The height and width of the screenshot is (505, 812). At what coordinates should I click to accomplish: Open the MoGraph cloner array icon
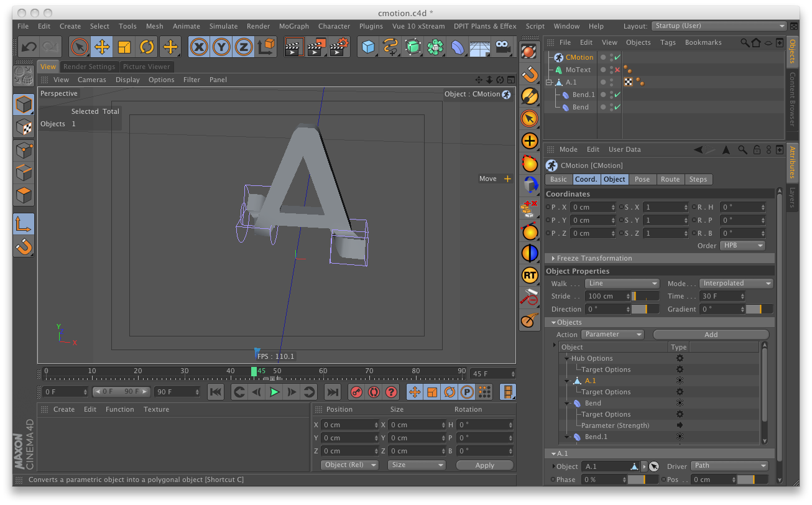pos(435,47)
